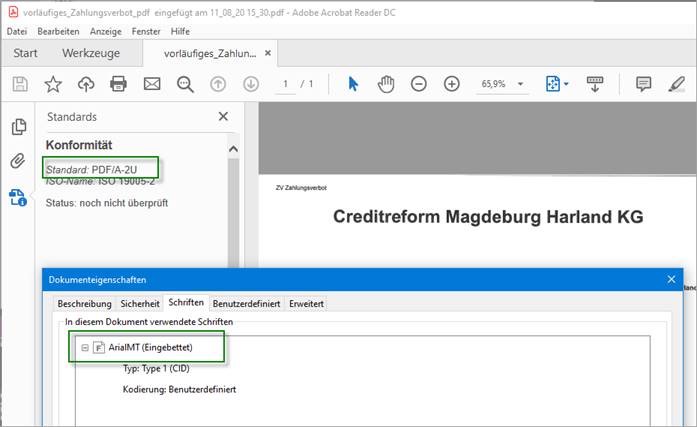
Task: Select the ArialMT (Eingebettet) font entry
Action: click(150, 347)
